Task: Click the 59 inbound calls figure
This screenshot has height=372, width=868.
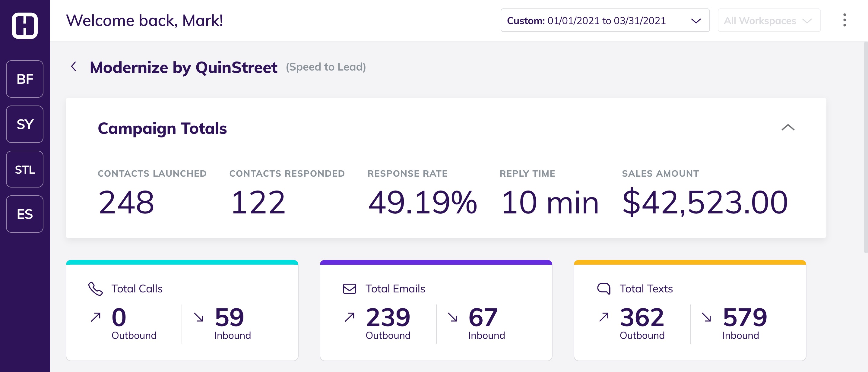Action: [229, 317]
